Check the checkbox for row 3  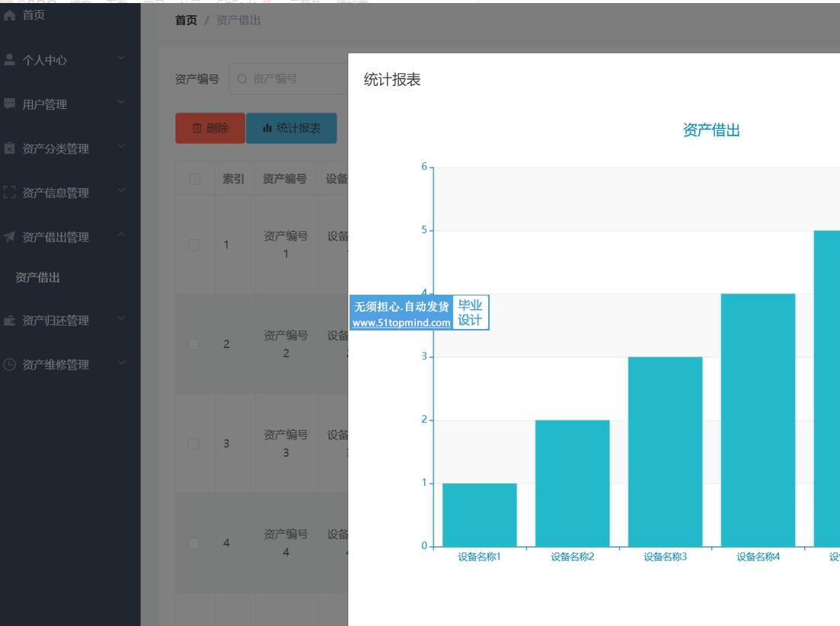(194, 443)
